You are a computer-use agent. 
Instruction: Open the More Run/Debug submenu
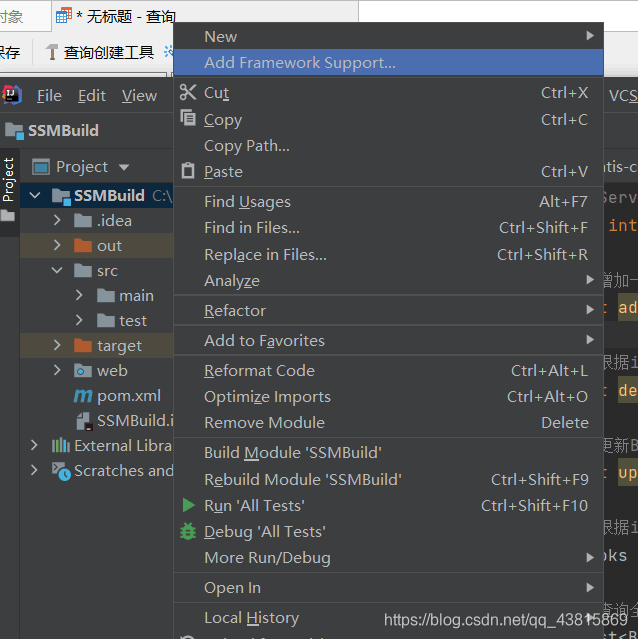pos(388,557)
